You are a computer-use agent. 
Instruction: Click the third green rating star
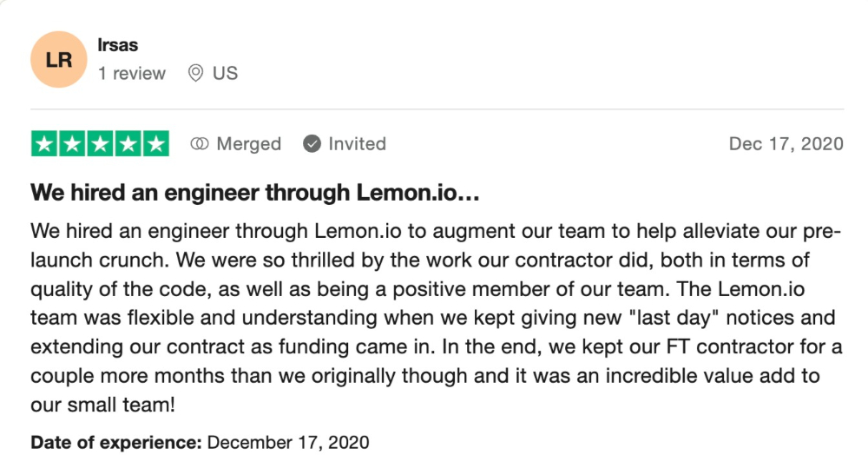[x=100, y=144]
